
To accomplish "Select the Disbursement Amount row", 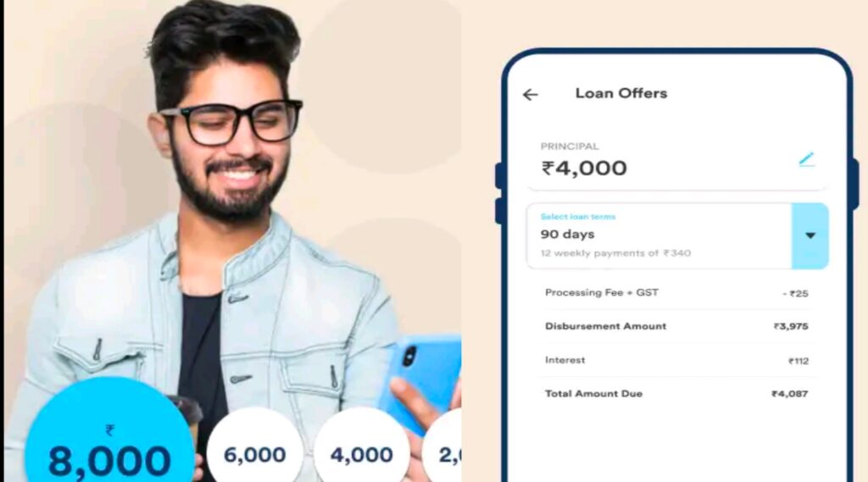I will (x=676, y=326).
